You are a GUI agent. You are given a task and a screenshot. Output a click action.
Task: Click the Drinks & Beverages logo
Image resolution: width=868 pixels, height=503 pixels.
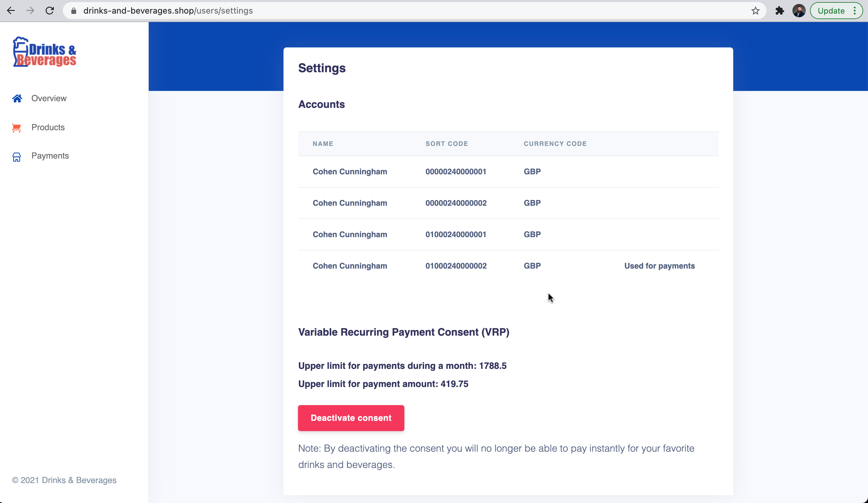tap(45, 52)
